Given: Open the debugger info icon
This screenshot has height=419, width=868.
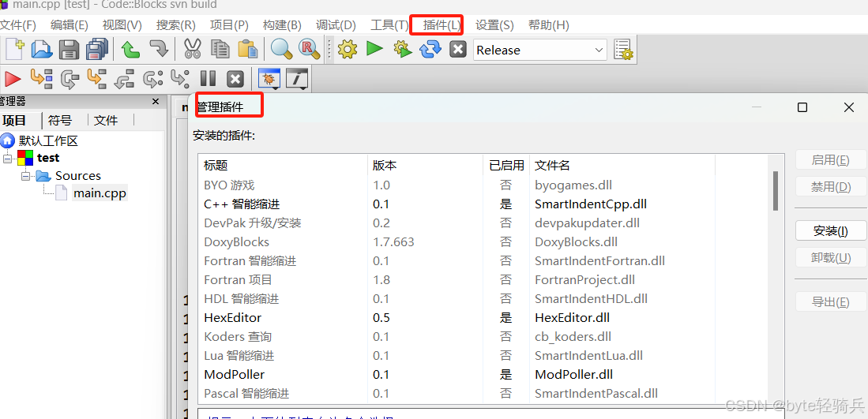Looking at the screenshot, I should (298, 79).
